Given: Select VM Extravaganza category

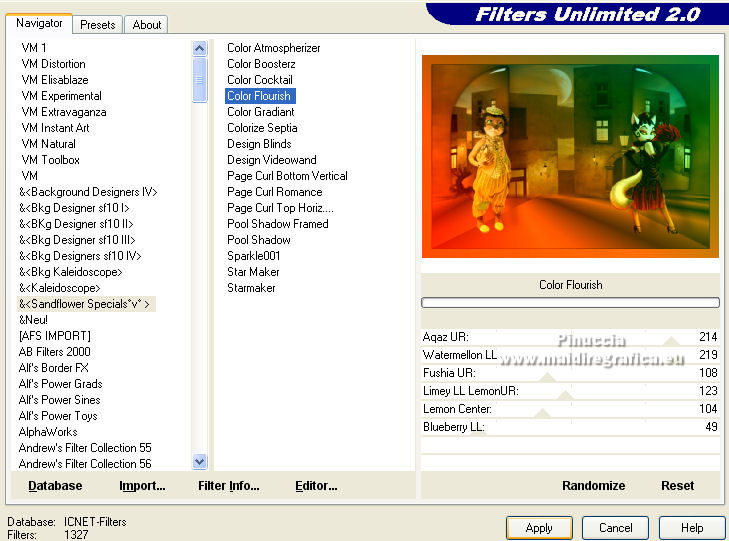Looking at the screenshot, I should [x=64, y=112].
